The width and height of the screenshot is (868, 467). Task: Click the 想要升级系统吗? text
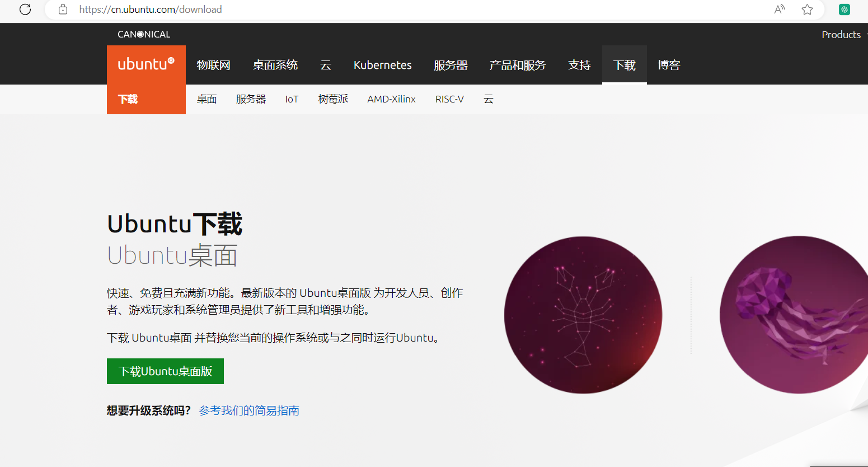tap(149, 410)
